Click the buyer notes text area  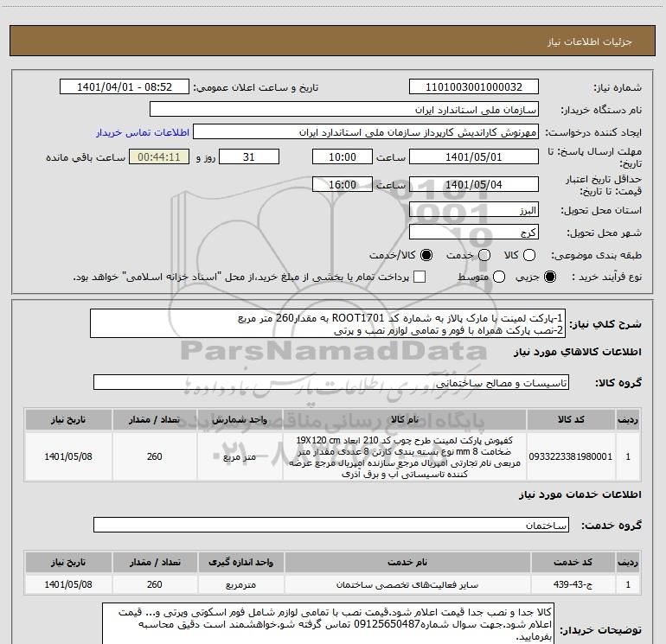(x=328, y=624)
